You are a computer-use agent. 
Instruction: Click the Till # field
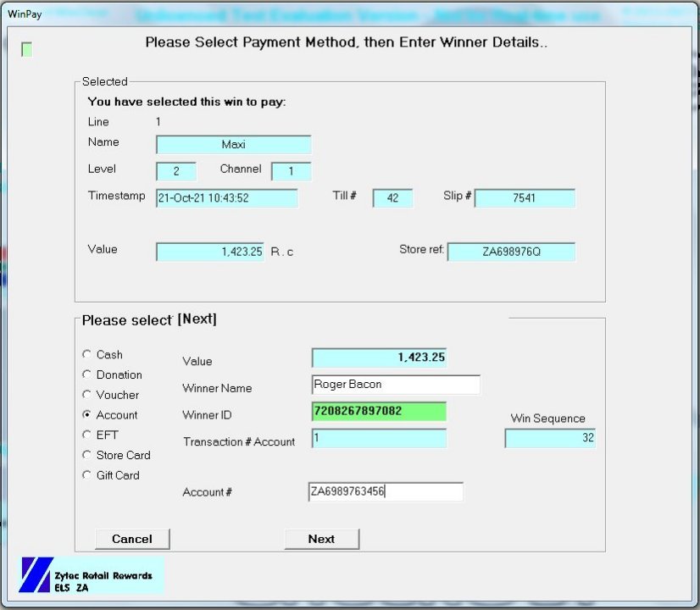pos(393,198)
